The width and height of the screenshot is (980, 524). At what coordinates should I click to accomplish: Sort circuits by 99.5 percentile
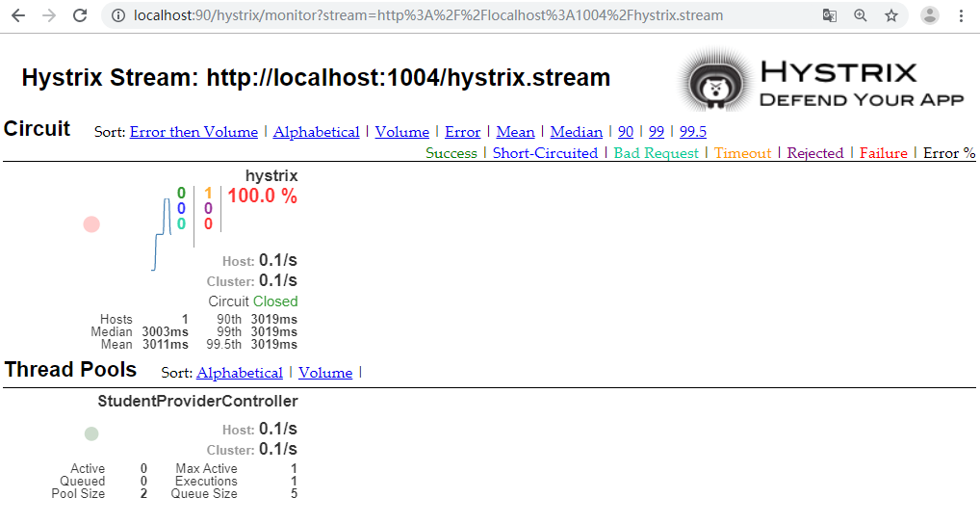(x=693, y=132)
